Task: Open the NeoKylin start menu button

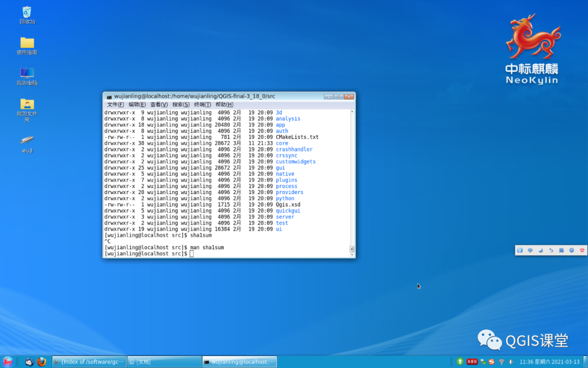Action: coord(7,361)
